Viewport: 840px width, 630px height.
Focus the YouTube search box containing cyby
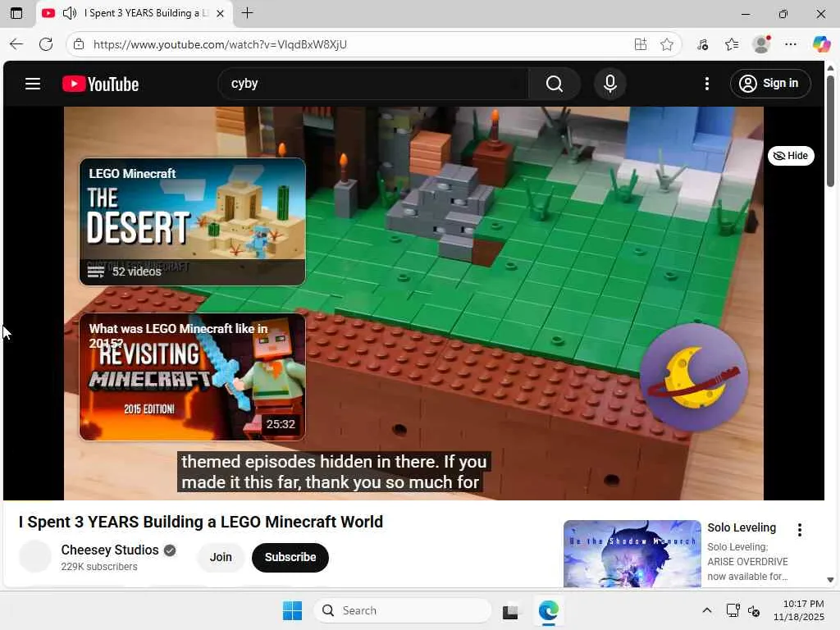tap(374, 84)
